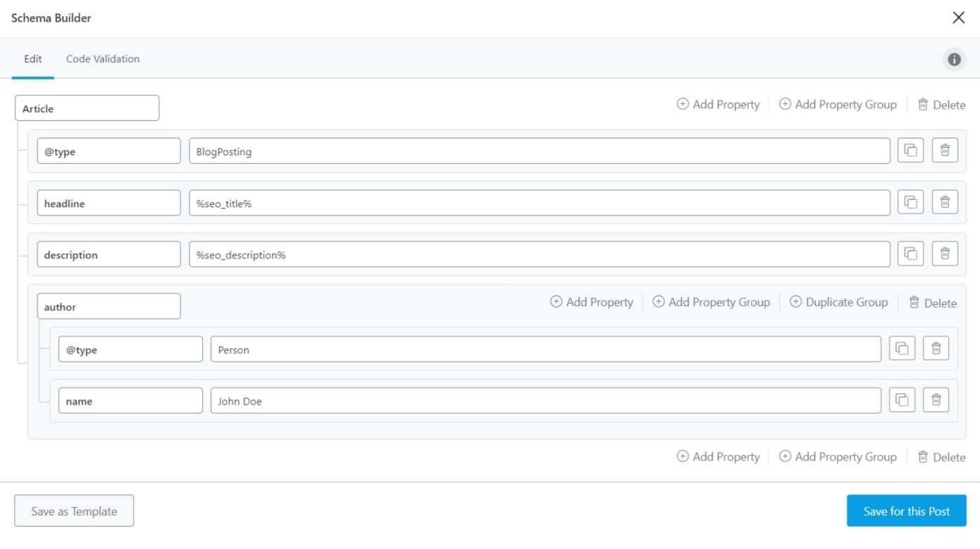This screenshot has width=980, height=549.
Task: Switch to the Edit tab
Action: (33, 59)
